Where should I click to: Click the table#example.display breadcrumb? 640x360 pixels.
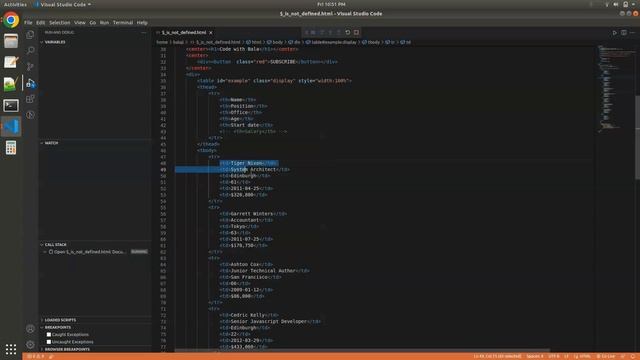331,42
